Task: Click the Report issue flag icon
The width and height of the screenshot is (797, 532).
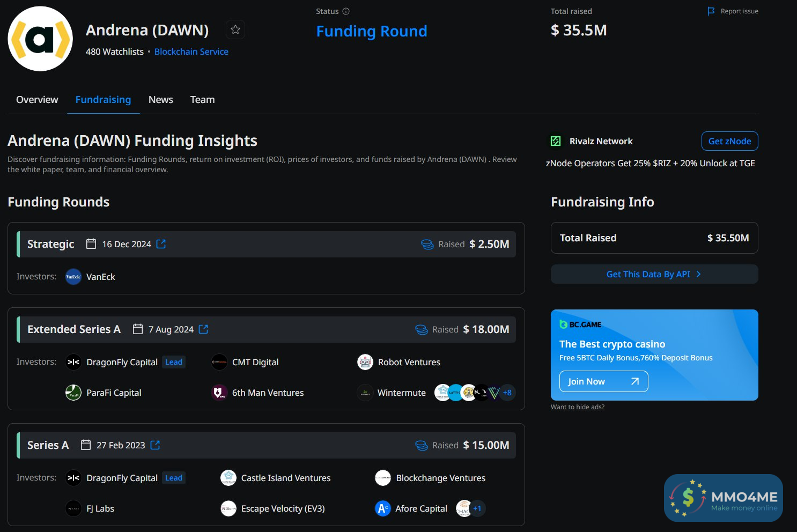Action: click(711, 11)
